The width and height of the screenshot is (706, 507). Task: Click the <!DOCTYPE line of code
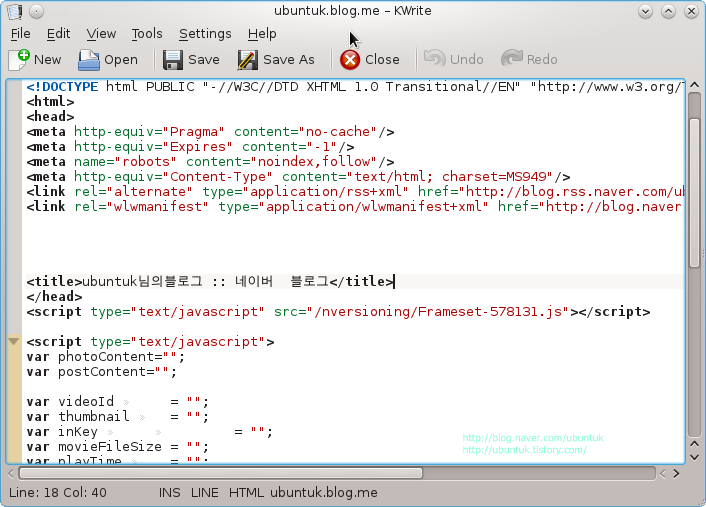(x=355, y=86)
